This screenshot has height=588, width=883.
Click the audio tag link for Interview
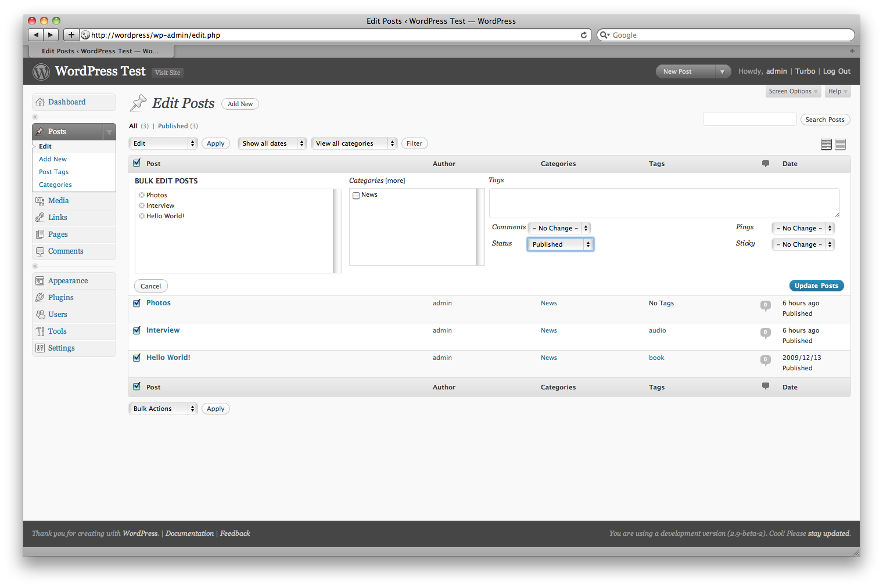(x=658, y=330)
